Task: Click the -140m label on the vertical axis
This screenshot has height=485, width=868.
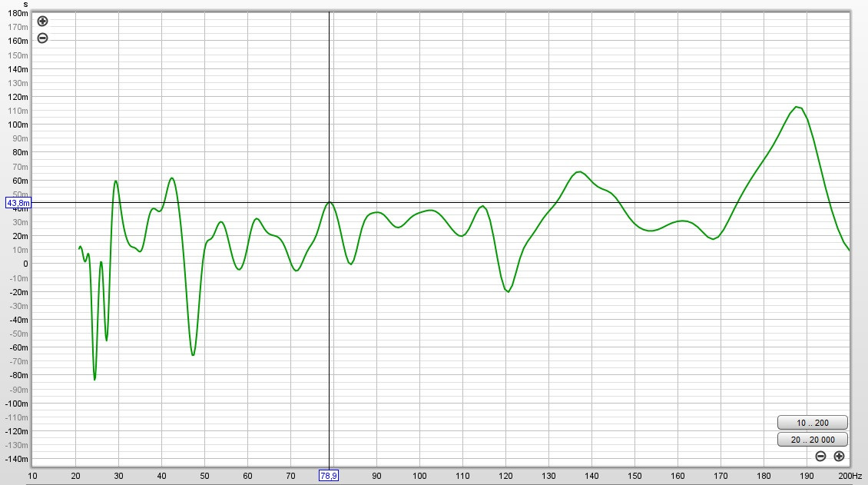Action: click(16, 460)
